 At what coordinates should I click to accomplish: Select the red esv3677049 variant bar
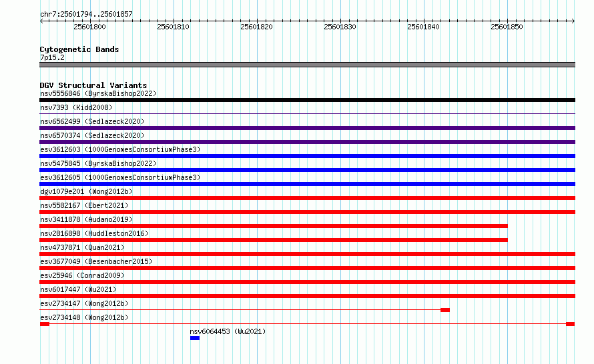tap(307, 268)
